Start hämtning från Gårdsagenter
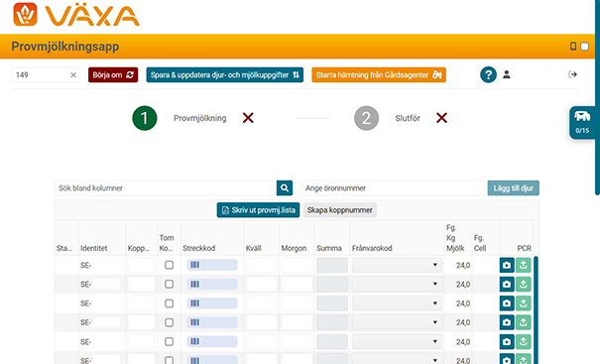600x364 pixels. click(379, 75)
